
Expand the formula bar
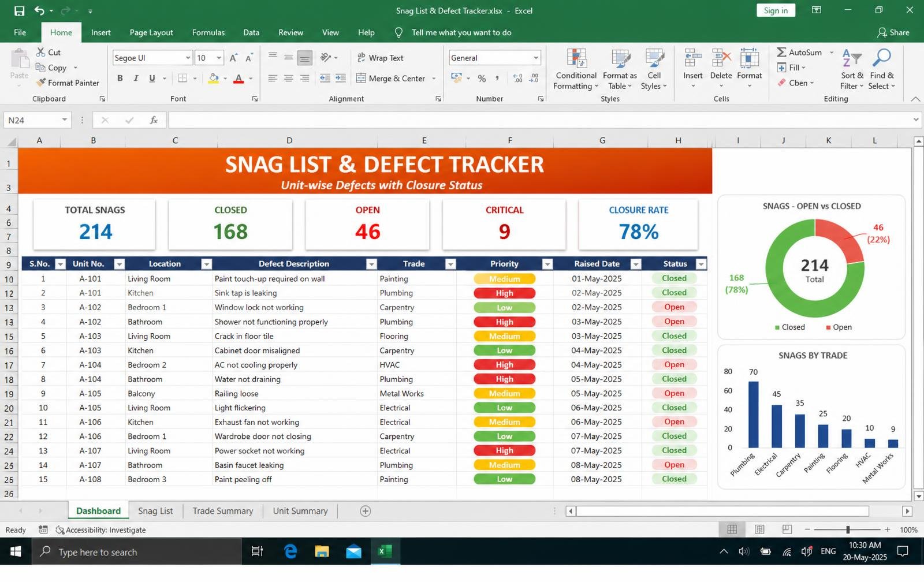point(916,120)
